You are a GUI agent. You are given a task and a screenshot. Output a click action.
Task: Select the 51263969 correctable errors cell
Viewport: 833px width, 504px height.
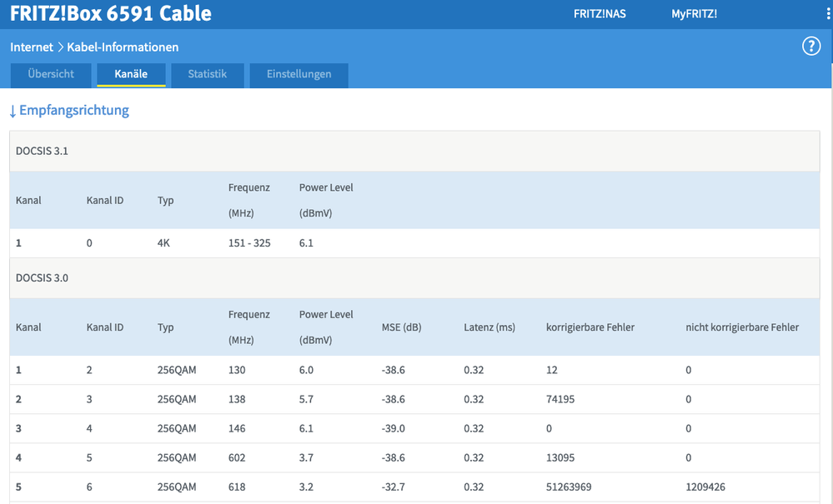click(569, 487)
